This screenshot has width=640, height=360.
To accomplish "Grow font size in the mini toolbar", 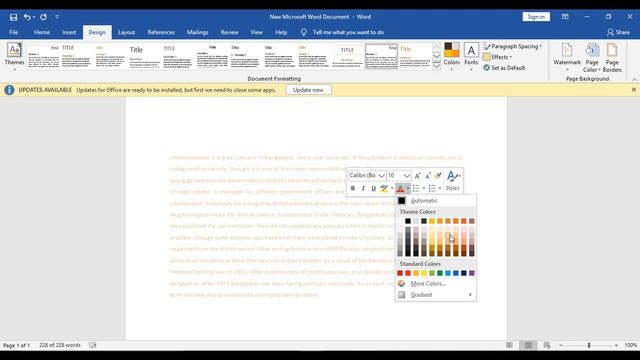I will tap(418, 176).
